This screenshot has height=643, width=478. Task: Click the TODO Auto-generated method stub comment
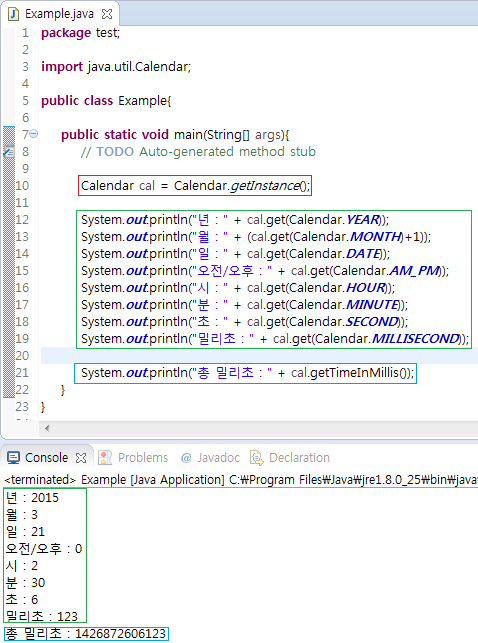tap(198, 152)
